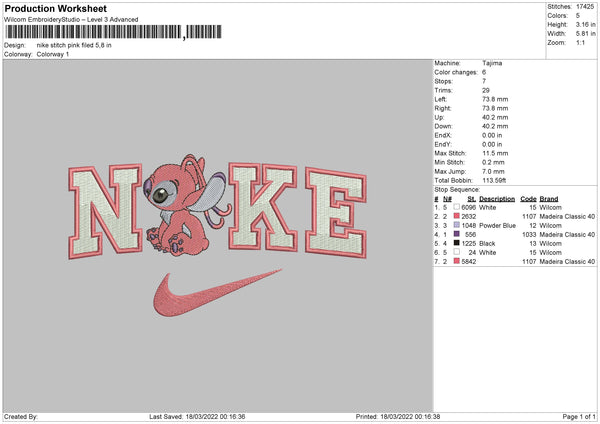Click the 'Last Saved: 18/03/2022 00:16:36' text
Screen dimensions: 600x424
197,417
